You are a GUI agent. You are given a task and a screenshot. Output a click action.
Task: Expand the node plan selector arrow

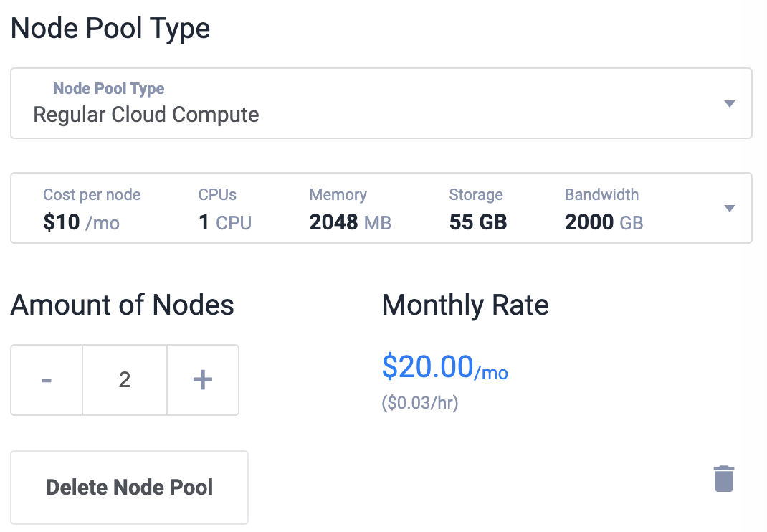[729, 209]
